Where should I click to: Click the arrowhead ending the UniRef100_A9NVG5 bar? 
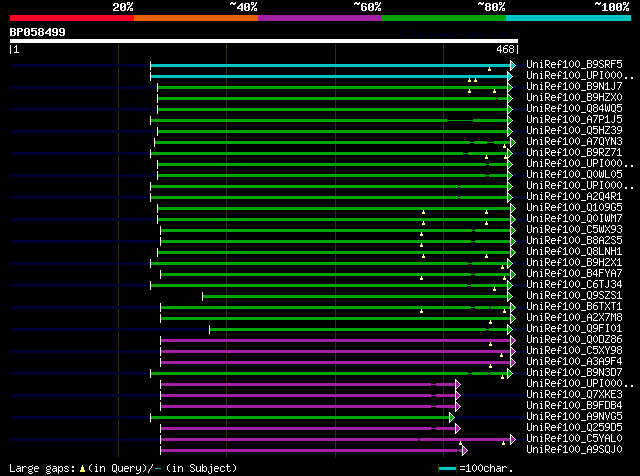tap(452, 418)
